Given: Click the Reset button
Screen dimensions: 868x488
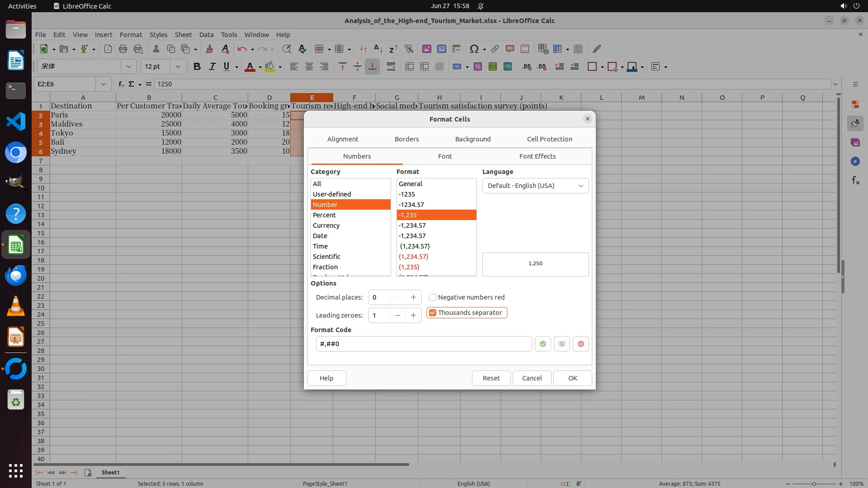Looking at the screenshot, I should [x=491, y=378].
